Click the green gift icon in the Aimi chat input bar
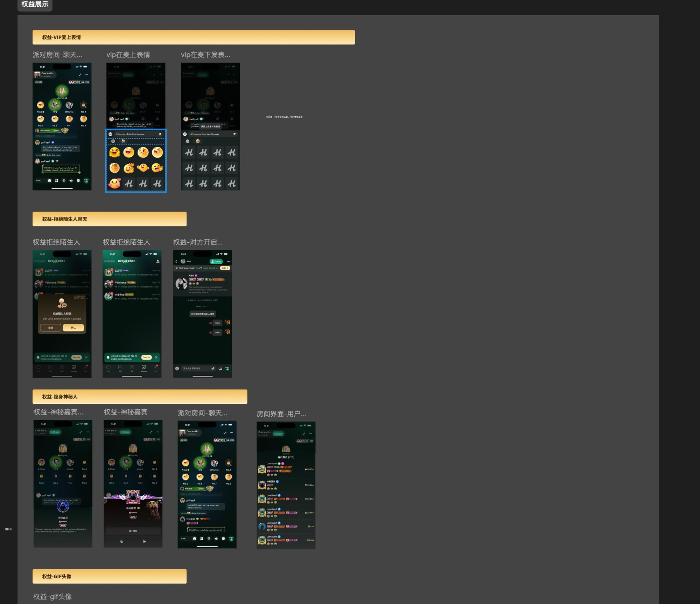The image size is (700, 604). tap(227, 368)
